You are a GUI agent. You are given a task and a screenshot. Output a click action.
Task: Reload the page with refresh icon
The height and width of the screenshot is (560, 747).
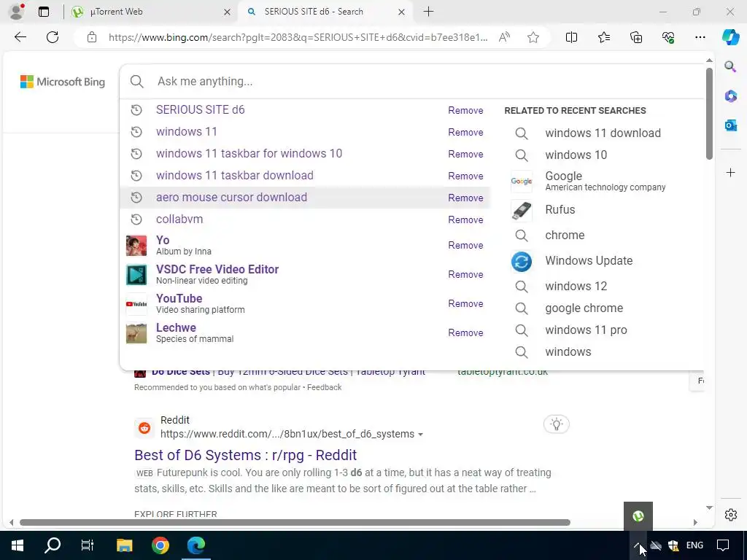53,37
